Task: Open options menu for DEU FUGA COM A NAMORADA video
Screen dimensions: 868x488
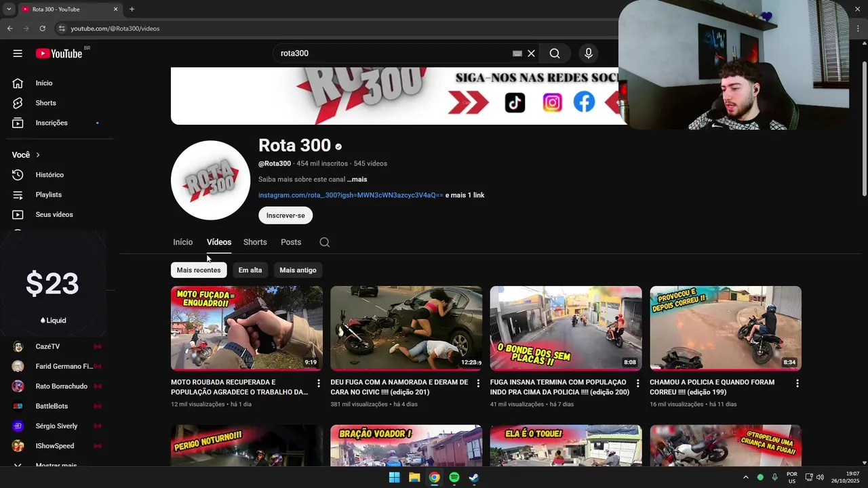Action: pyautogui.click(x=478, y=384)
